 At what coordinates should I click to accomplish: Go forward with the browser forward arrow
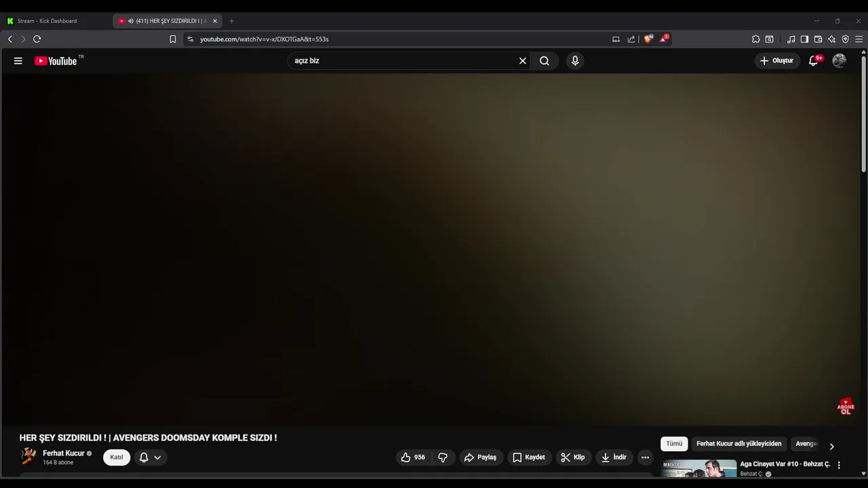(23, 39)
